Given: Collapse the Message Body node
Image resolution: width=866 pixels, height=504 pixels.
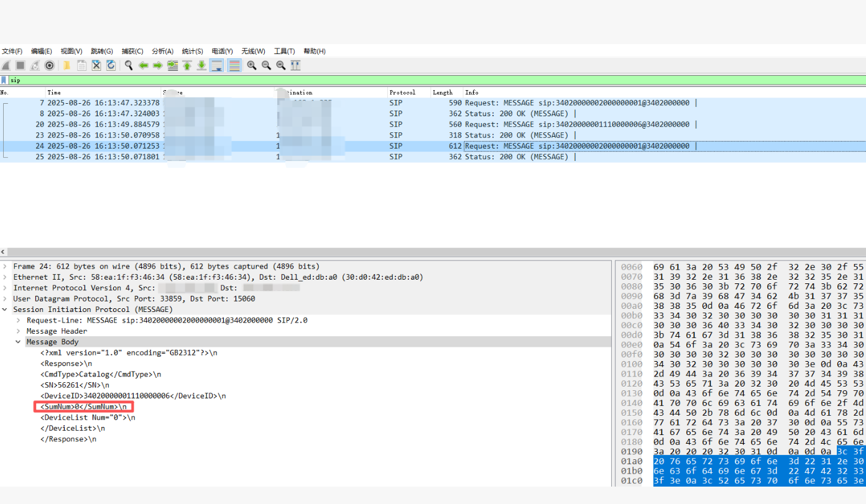Looking at the screenshot, I should click(18, 342).
